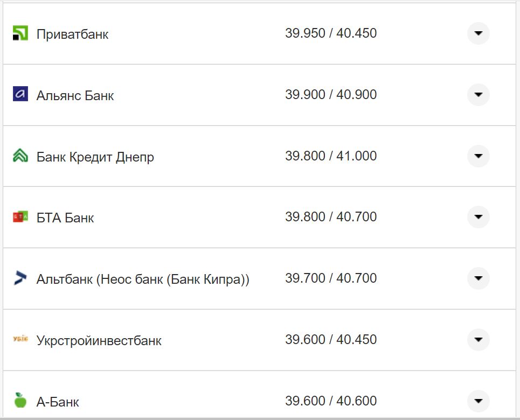Click the Альянс Банк blue logo icon
520x420 pixels.
click(20, 94)
